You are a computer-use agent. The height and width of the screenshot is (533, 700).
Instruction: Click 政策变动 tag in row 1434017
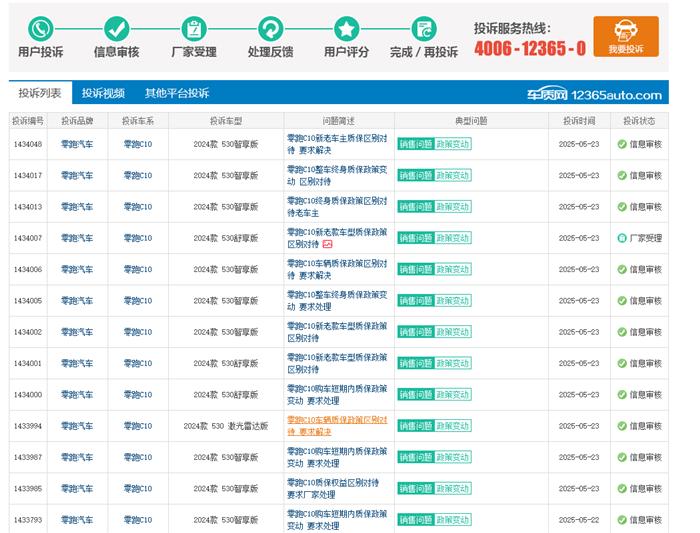[x=453, y=175]
